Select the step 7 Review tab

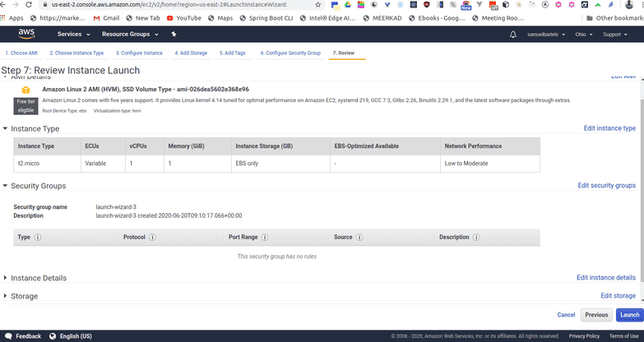tap(343, 53)
